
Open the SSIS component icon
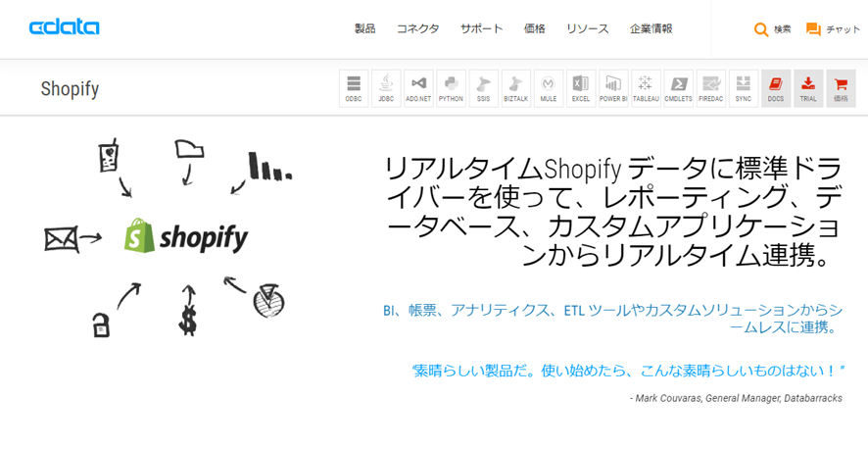(483, 88)
